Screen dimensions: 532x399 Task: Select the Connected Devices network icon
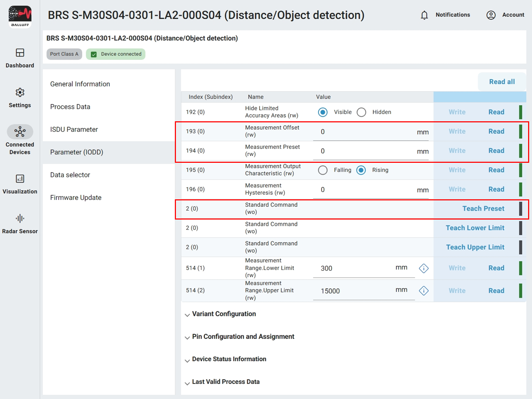pyautogui.click(x=20, y=132)
